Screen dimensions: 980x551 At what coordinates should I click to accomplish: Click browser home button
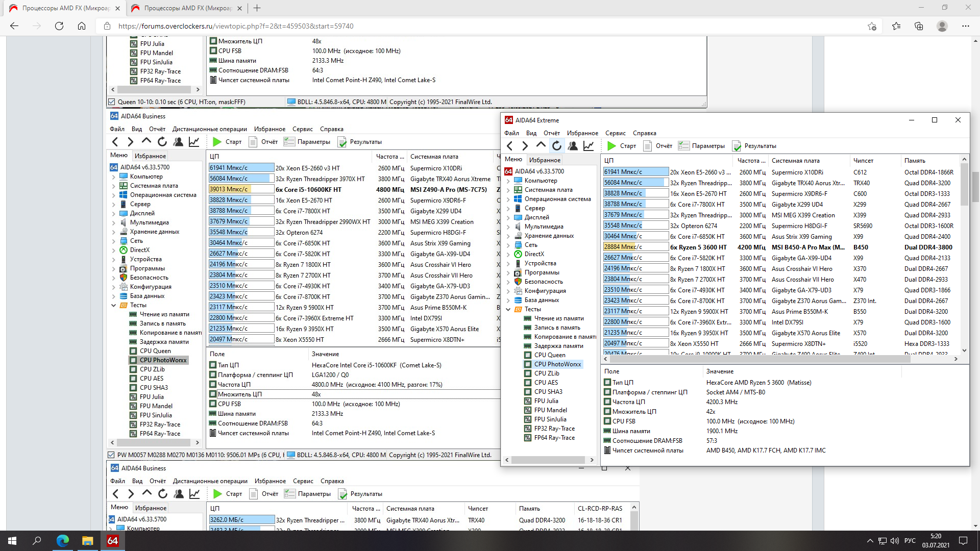pos(82,26)
